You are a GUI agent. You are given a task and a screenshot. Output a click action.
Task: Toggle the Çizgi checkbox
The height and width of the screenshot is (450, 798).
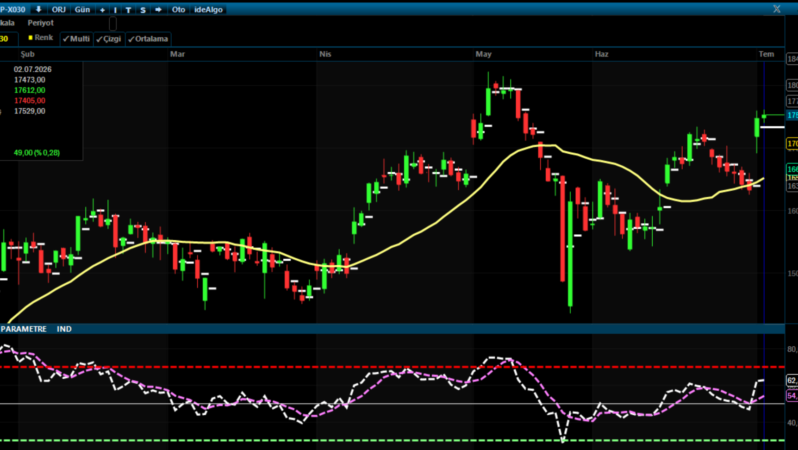109,39
